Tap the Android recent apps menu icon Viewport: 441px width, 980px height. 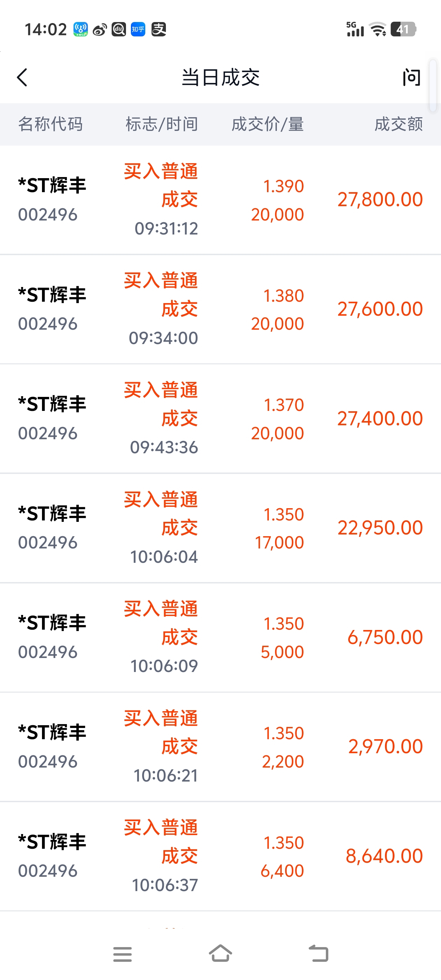(122, 954)
